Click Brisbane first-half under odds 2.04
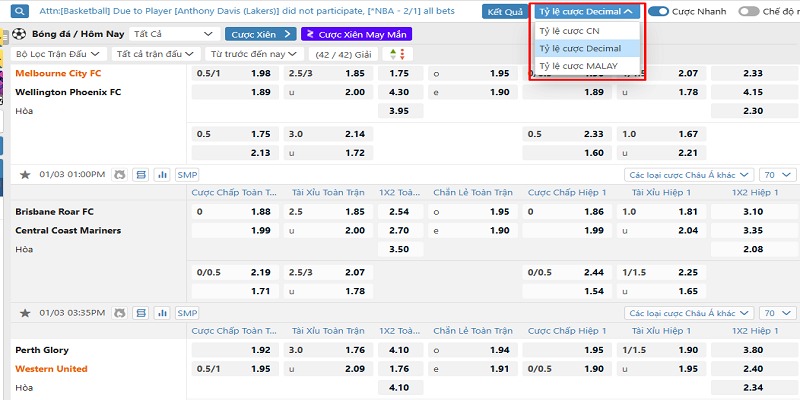The image size is (800, 400). 661,231
